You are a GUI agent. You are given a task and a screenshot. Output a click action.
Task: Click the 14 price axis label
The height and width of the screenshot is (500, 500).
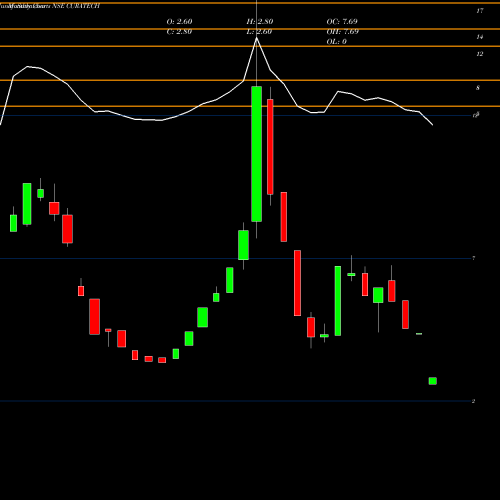pyautogui.click(x=480, y=37)
